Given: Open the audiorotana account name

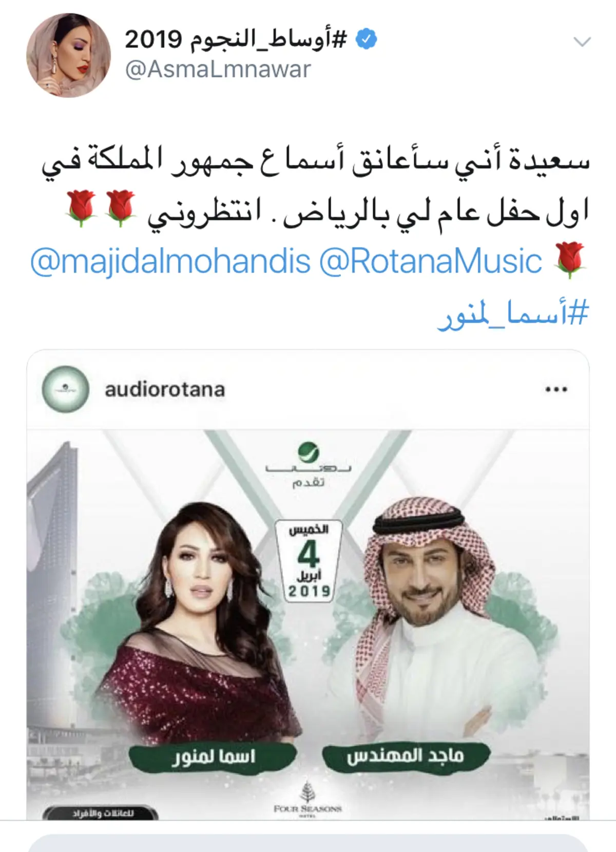Looking at the screenshot, I should pos(165,390).
